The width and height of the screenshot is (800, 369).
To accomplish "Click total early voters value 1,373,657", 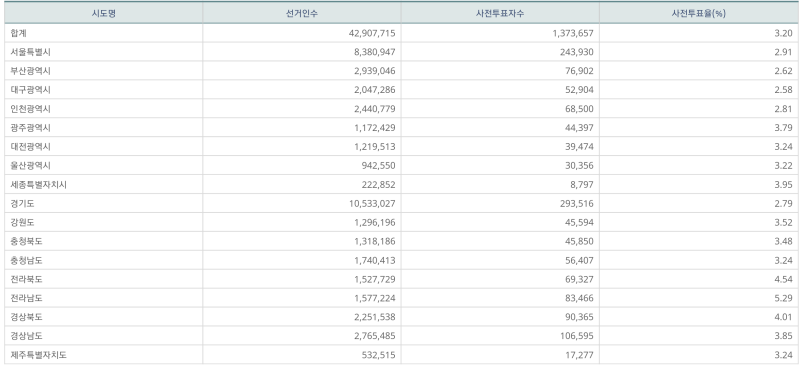I will [x=573, y=33].
